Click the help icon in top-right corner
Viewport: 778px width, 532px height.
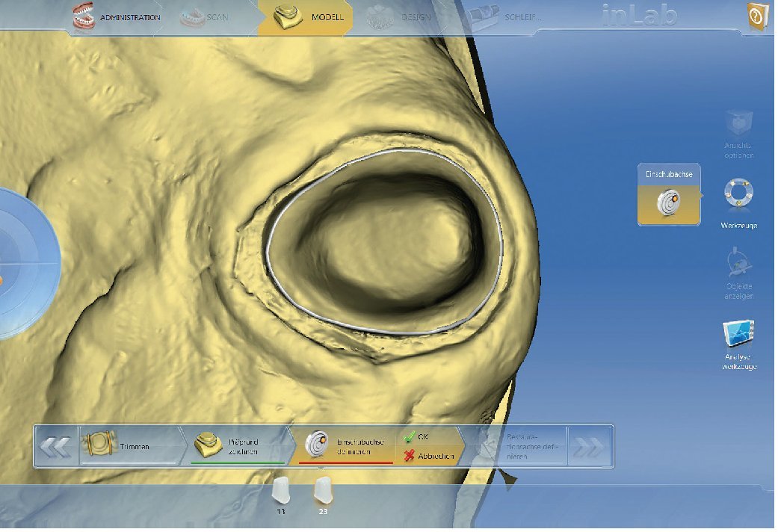759,16
